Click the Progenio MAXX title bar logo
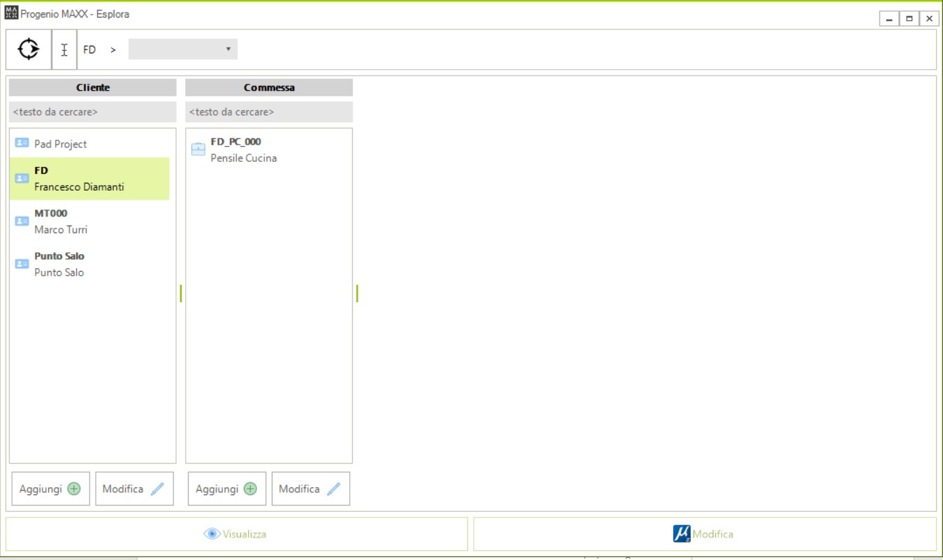 tap(11, 13)
